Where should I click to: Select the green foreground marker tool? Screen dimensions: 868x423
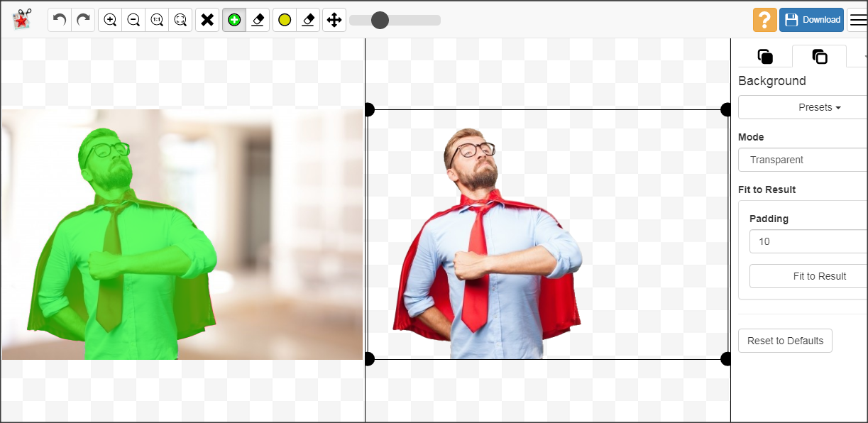click(234, 20)
